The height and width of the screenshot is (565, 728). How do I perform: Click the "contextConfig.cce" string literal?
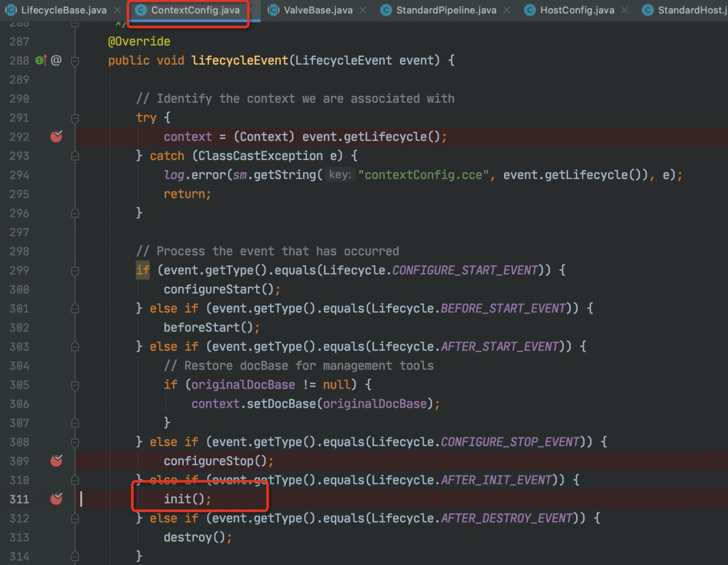(424, 175)
